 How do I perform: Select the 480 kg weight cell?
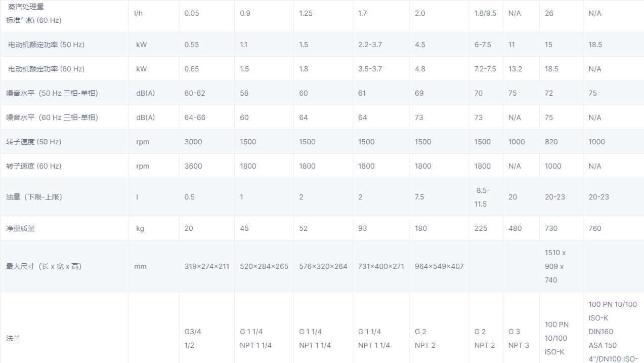[515, 228]
